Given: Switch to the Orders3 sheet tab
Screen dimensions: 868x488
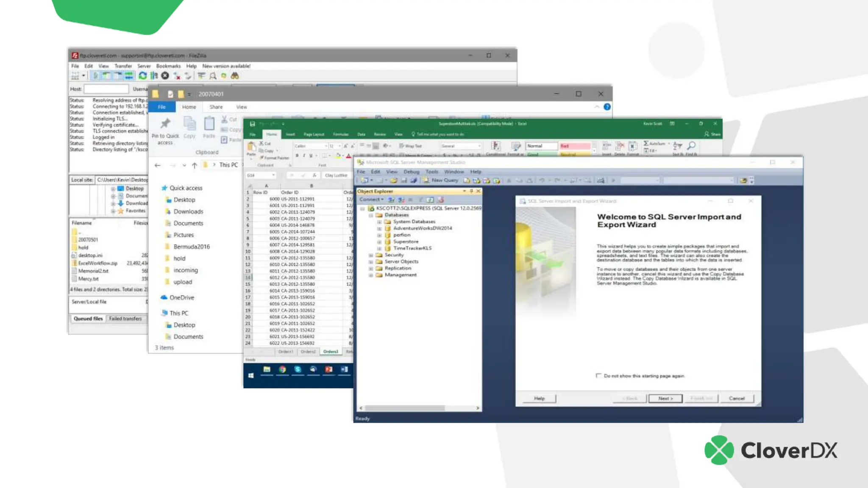Looking at the screenshot, I should pyautogui.click(x=331, y=352).
